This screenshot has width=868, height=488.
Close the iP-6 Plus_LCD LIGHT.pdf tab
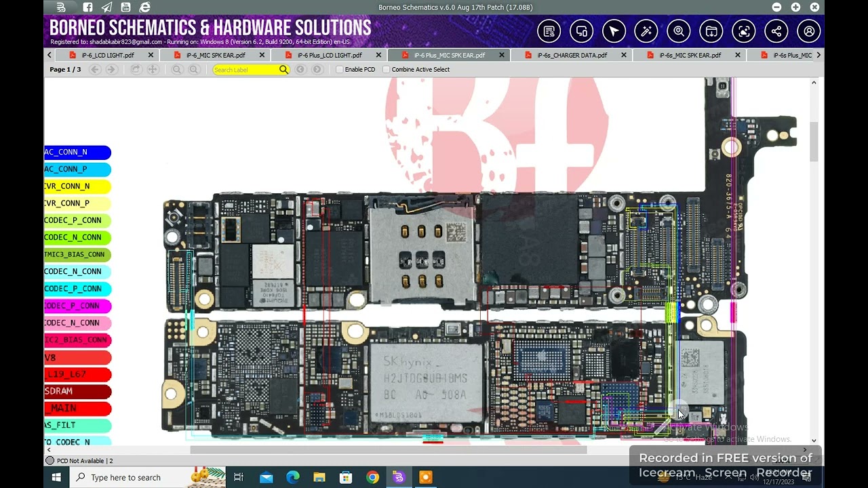[378, 55]
